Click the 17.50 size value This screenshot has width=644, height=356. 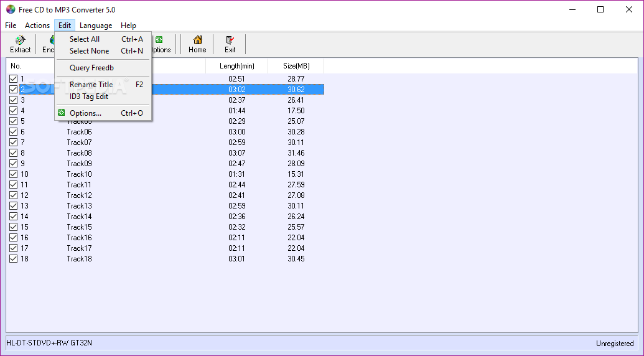point(296,110)
